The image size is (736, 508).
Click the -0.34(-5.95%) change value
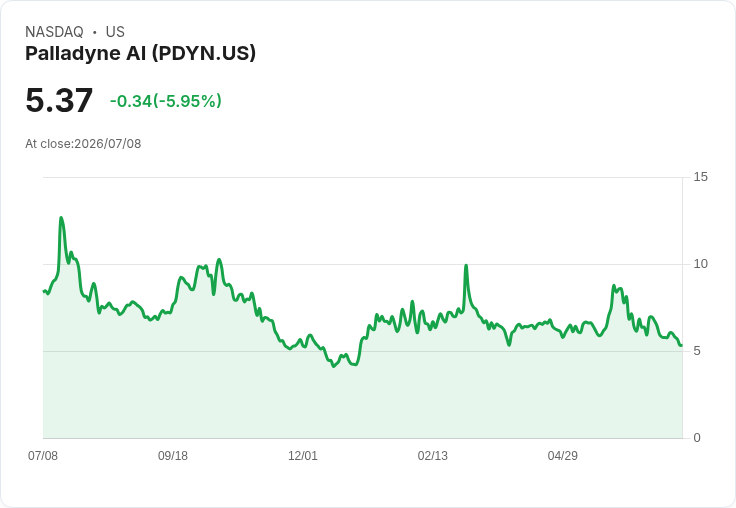point(166,101)
